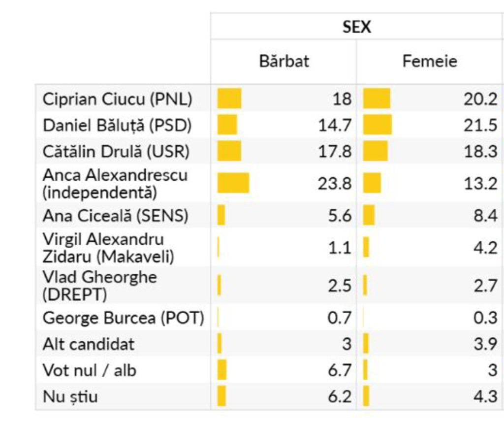Screen dimensions: 504x428
Task: Click the 21.5 value in Femeie column
Action: [480, 125]
